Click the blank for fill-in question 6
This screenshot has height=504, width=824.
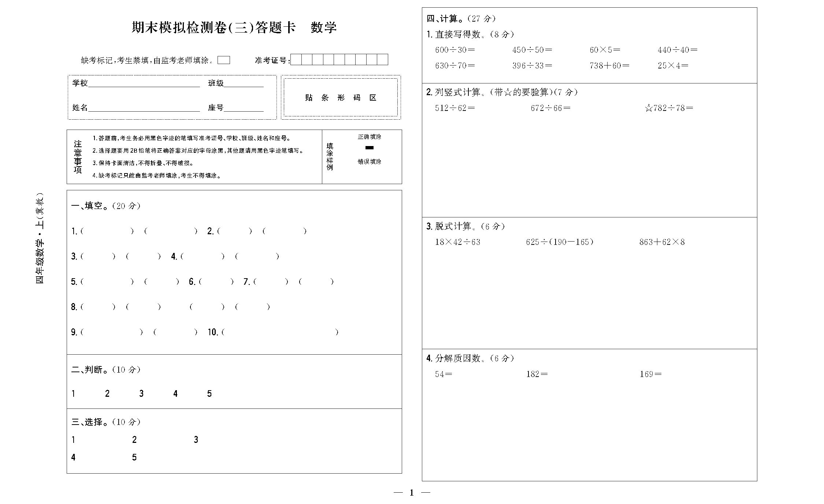(x=216, y=282)
